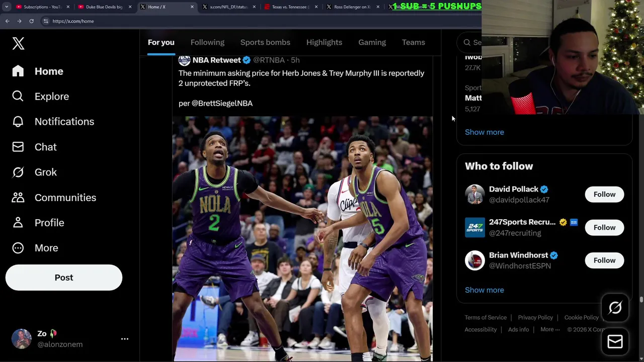The height and width of the screenshot is (362, 644).
Task: Click the @BrettSiegelNBA mention link
Action: (x=222, y=103)
